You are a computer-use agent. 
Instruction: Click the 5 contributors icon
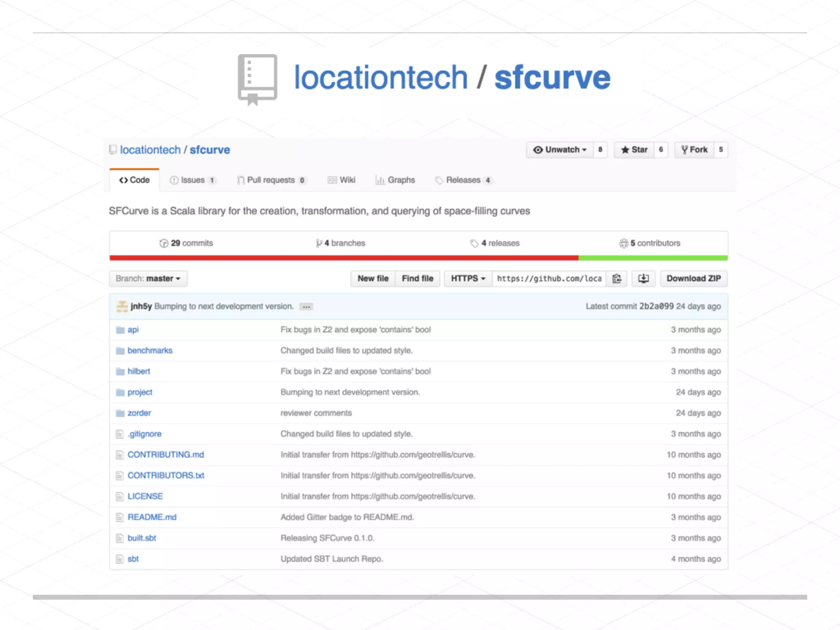[623, 243]
